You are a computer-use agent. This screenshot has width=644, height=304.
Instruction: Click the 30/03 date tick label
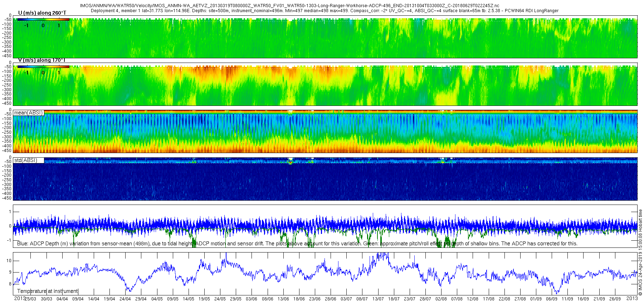[46, 299]
